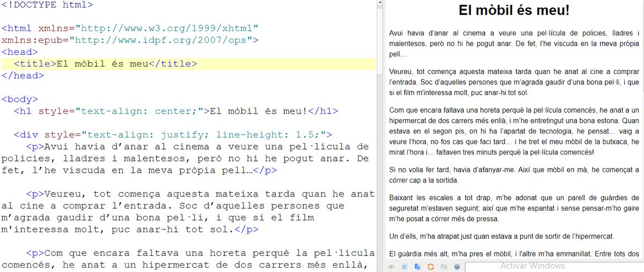The height and width of the screenshot is (272, 644).
Task: Click the preview paragraph starting "Baixant les escales"
Action: [514, 208]
